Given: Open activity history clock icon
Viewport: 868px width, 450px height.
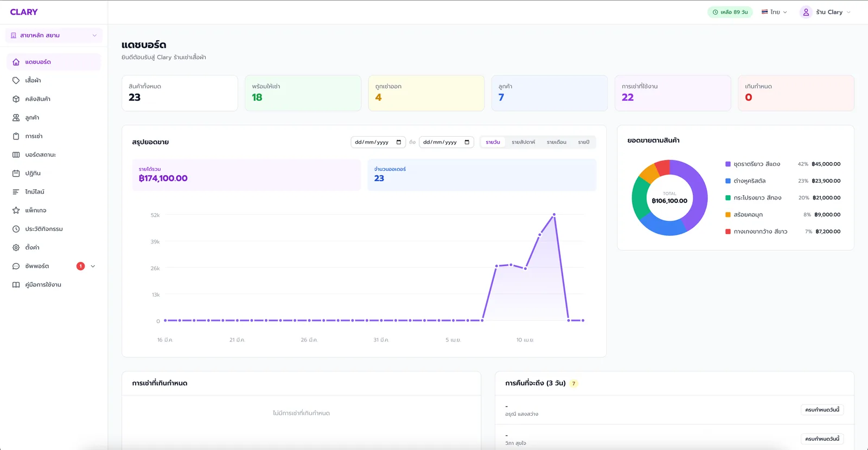Looking at the screenshot, I should pos(16,229).
